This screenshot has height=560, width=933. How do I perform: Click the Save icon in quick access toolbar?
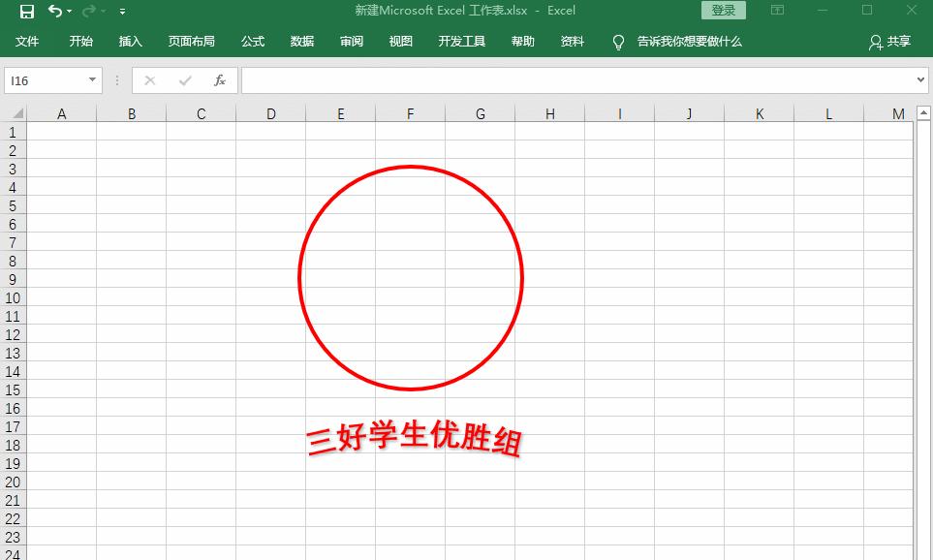[27, 10]
